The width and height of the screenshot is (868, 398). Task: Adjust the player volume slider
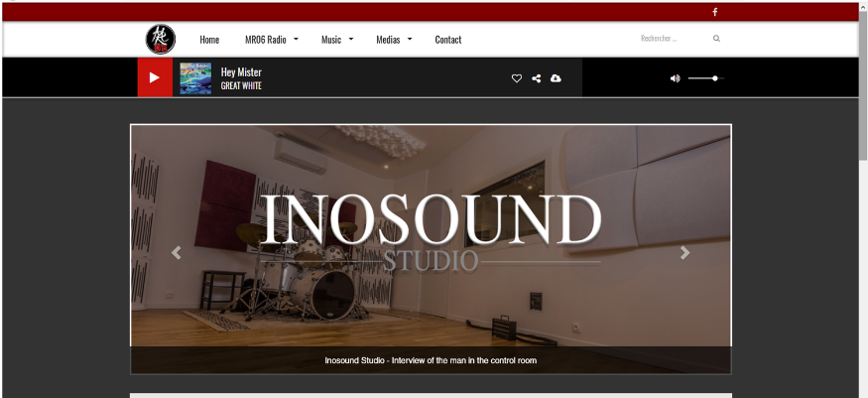tap(705, 78)
